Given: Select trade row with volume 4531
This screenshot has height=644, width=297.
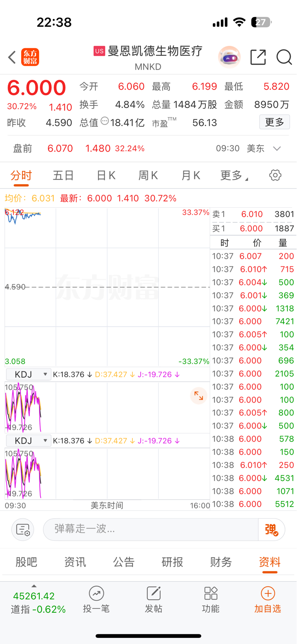Looking at the screenshot, I should click(253, 478).
